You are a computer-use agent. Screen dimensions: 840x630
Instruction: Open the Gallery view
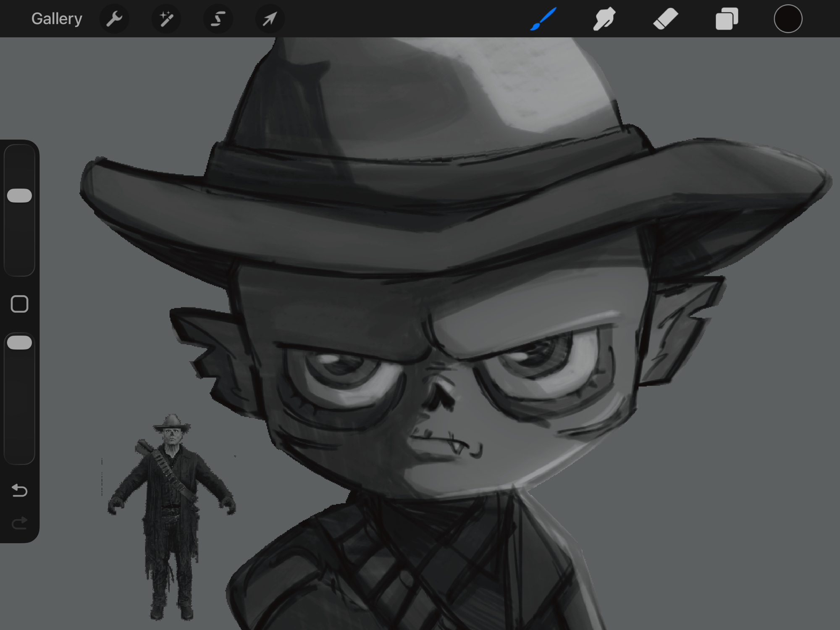coord(57,19)
